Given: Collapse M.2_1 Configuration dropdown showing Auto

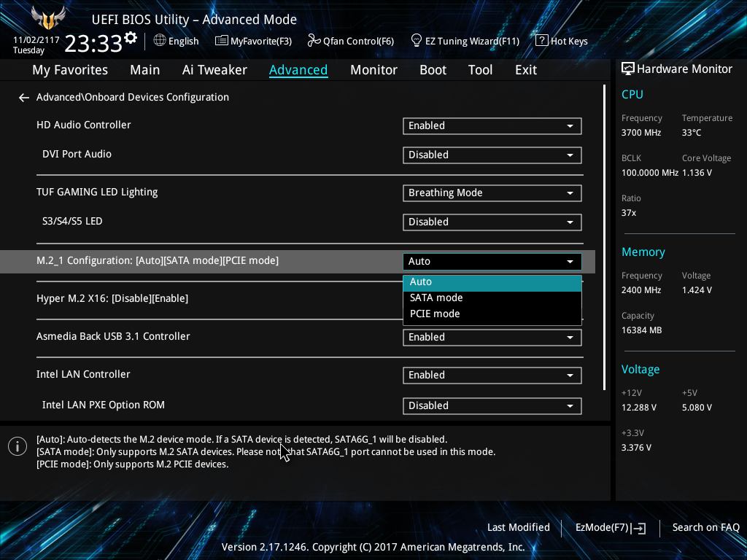Looking at the screenshot, I should pyautogui.click(x=492, y=262).
